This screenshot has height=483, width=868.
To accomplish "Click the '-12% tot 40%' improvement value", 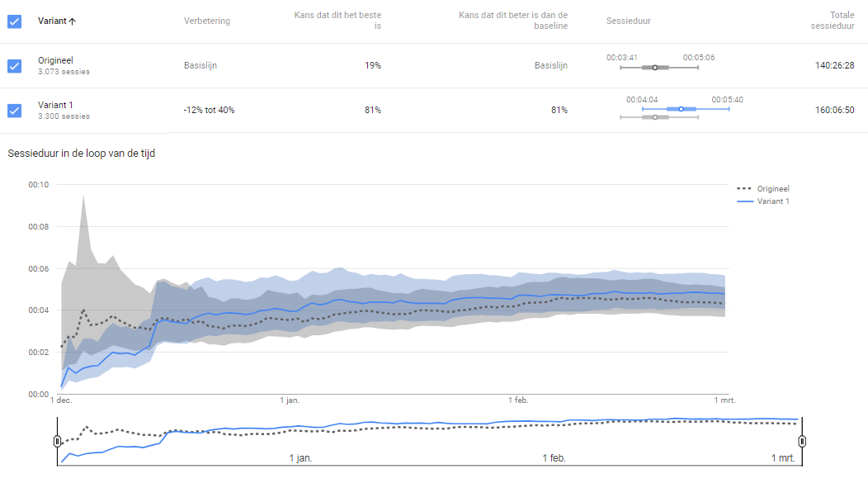I will click(209, 111).
